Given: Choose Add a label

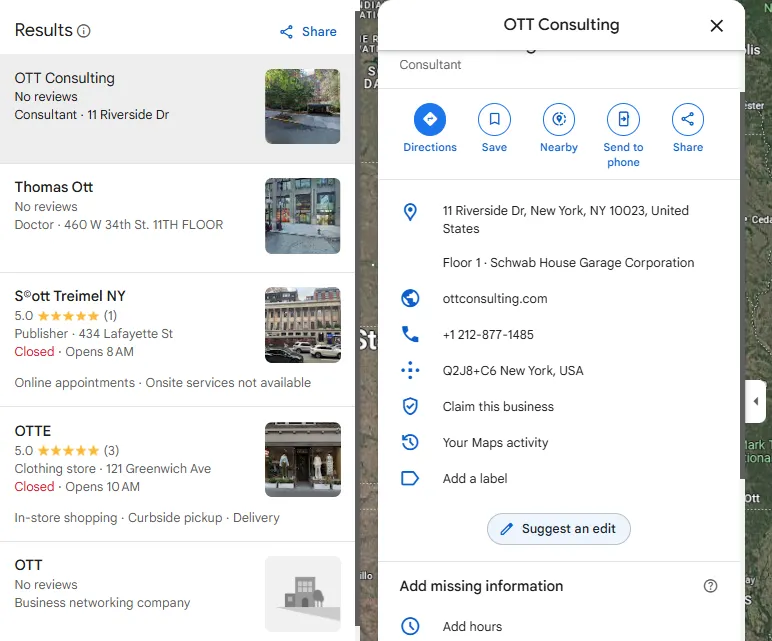Looking at the screenshot, I should (x=475, y=479).
